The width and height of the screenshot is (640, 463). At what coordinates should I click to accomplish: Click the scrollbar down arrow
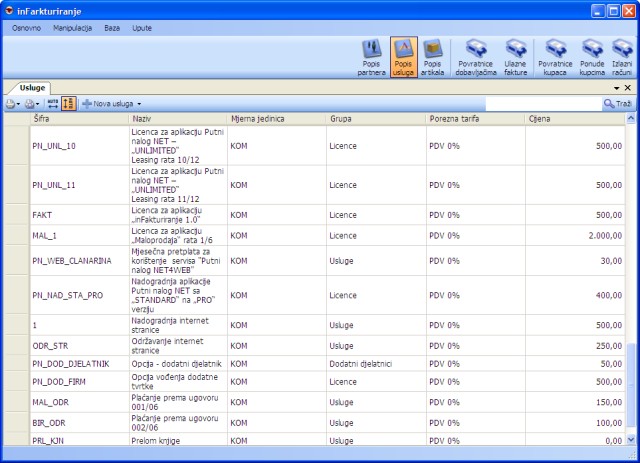pos(631,440)
